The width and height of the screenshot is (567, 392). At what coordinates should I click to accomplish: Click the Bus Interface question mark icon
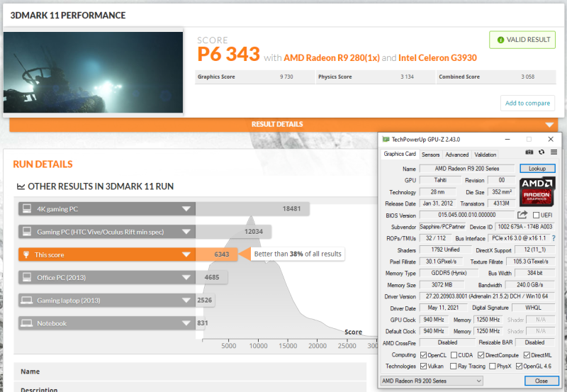point(554,238)
